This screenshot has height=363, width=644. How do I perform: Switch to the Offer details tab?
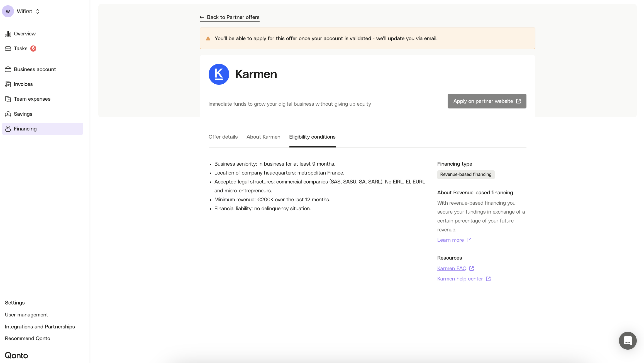tap(223, 137)
